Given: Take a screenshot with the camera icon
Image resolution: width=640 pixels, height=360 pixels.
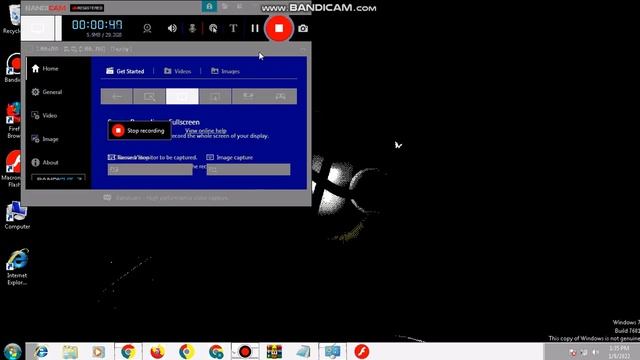Looking at the screenshot, I should tap(303, 28).
